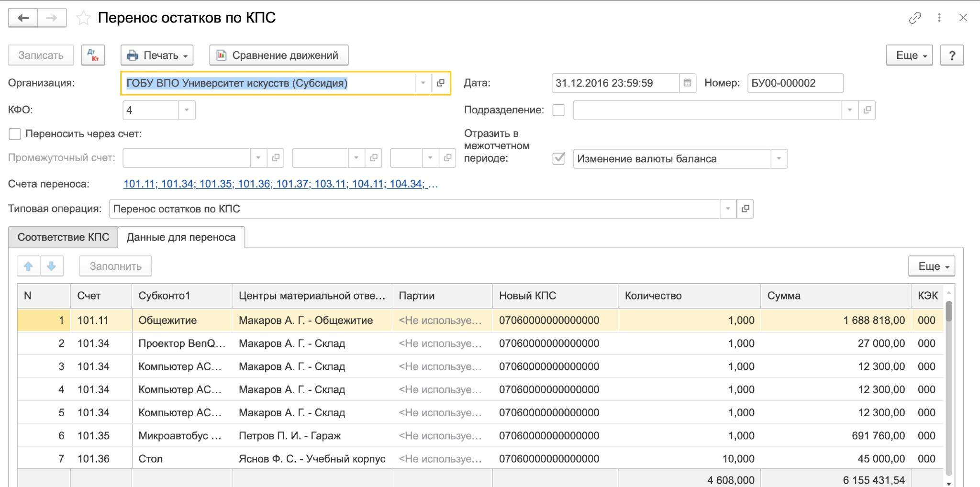This screenshot has height=487, width=980.
Task: Select the Проектор BenQ row cell
Action: (182, 343)
